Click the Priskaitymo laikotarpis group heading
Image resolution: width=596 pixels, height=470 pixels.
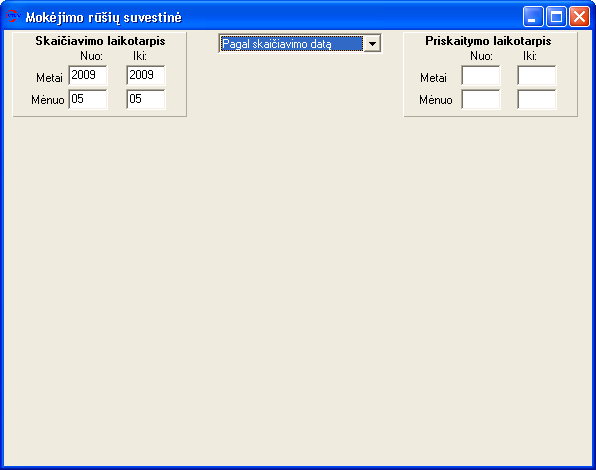click(488, 41)
